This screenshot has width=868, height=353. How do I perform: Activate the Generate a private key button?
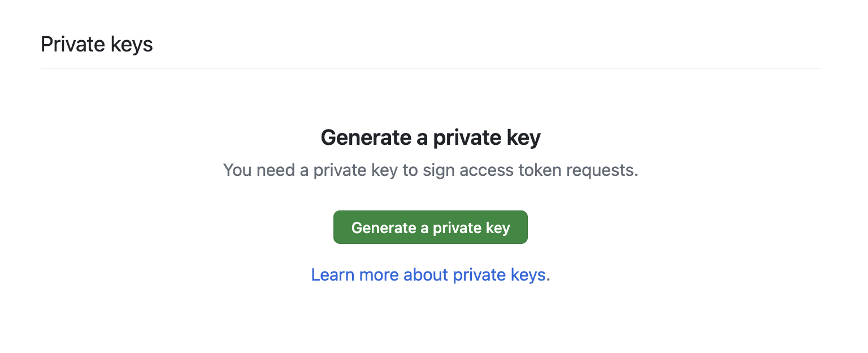tap(430, 227)
